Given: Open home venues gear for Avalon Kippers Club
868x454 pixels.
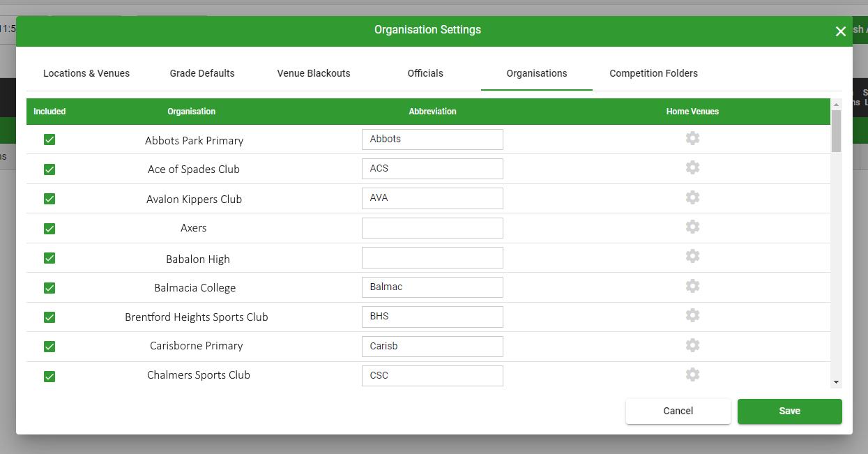Looking at the screenshot, I should tap(692, 197).
